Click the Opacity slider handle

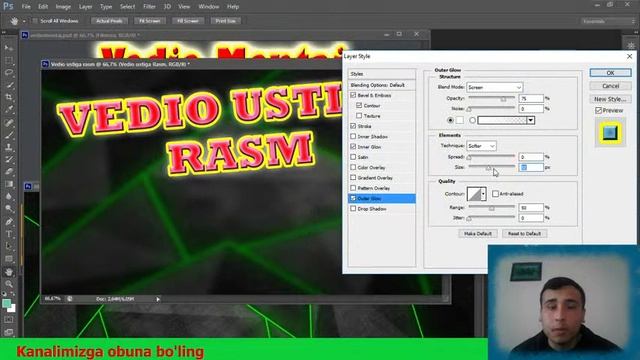click(503, 99)
